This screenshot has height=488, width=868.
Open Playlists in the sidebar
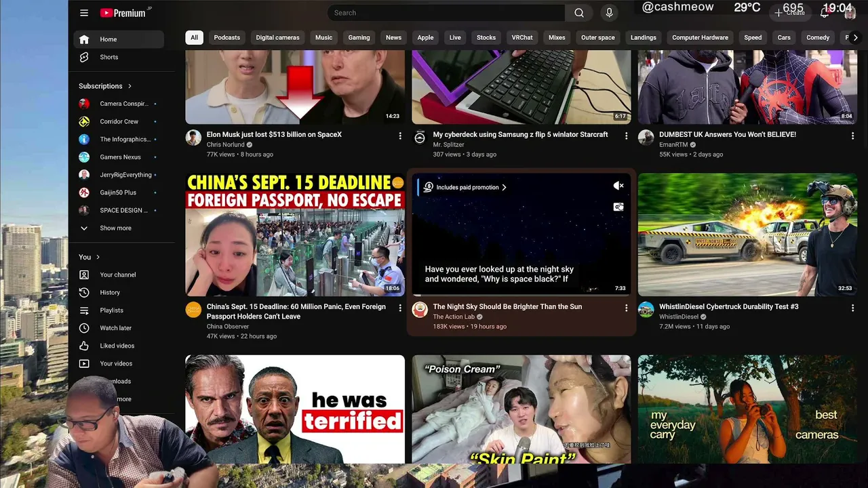tap(119, 310)
